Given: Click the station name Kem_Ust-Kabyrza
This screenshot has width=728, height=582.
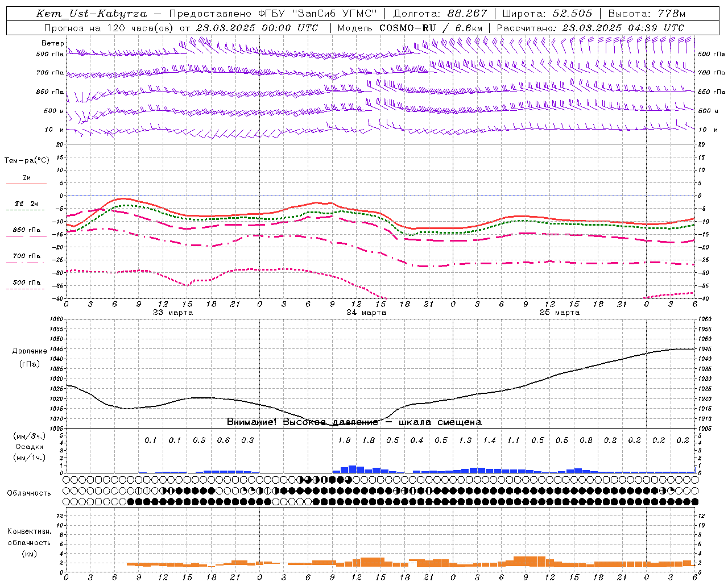Looking at the screenshot, I should tap(91, 14).
